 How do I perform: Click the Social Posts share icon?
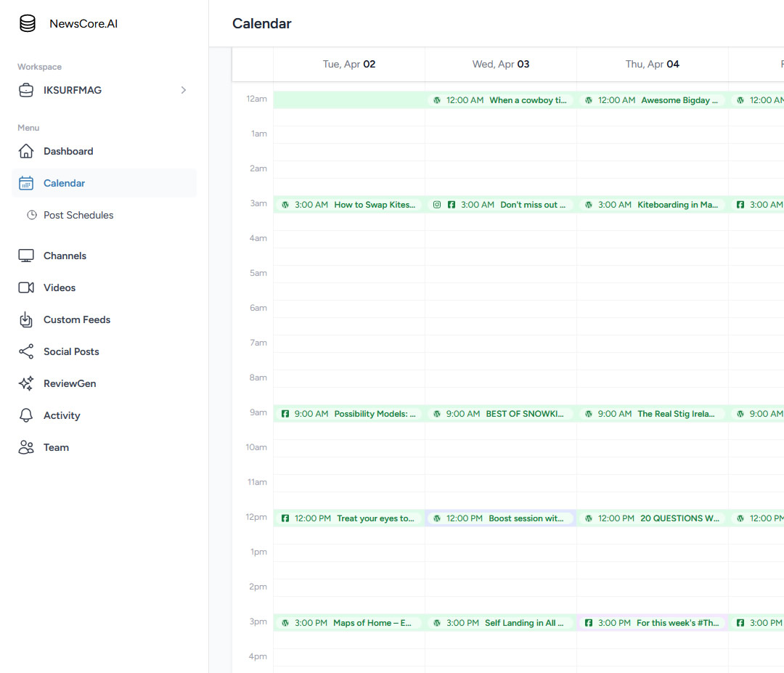coord(26,351)
